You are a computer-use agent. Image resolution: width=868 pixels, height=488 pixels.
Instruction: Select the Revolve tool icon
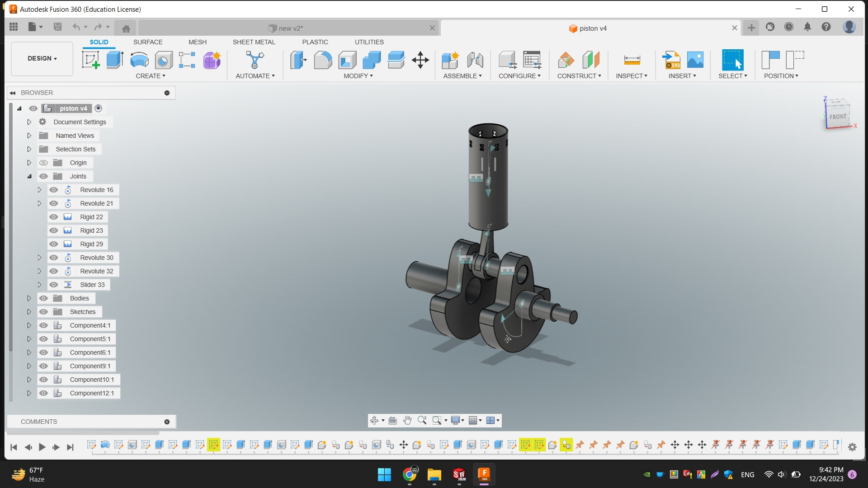139,60
